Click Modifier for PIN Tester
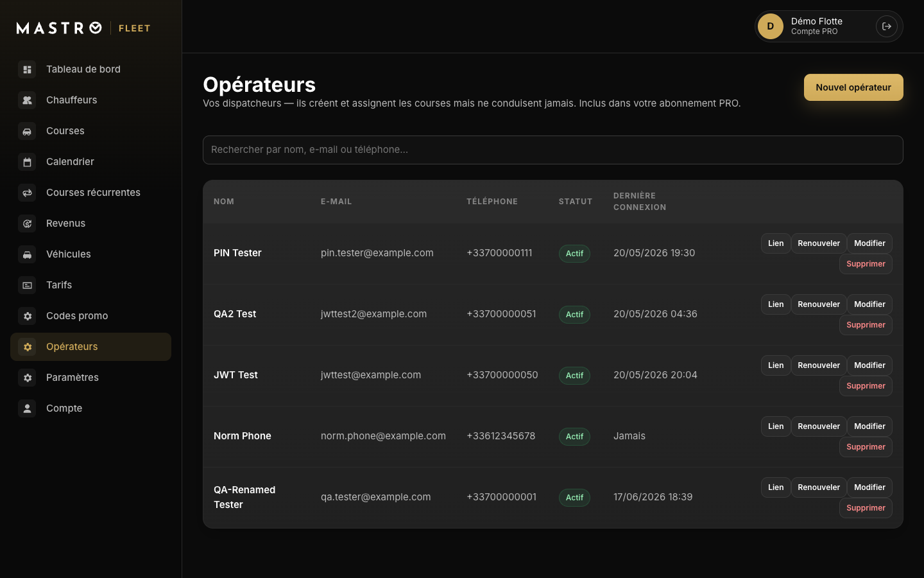The height and width of the screenshot is (578, 924). (869, 243)
